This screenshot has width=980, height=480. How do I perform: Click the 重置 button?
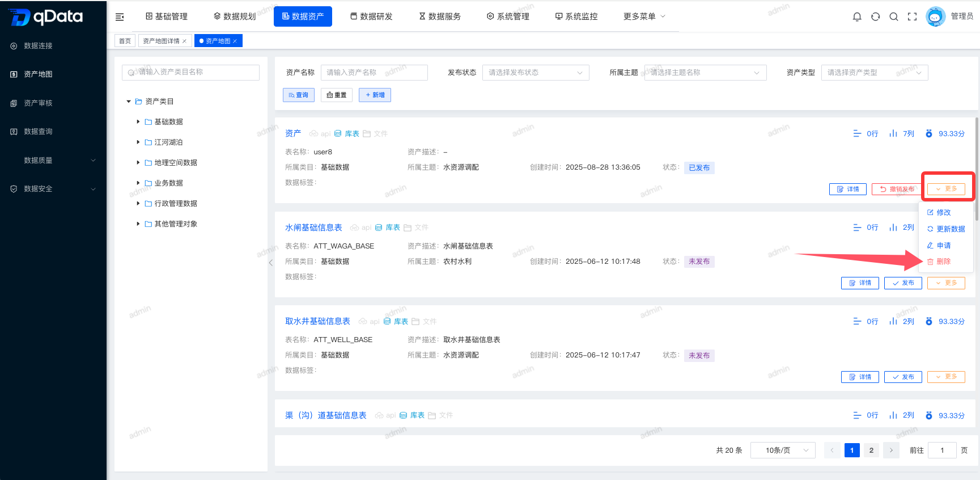(x=337, y=95)
